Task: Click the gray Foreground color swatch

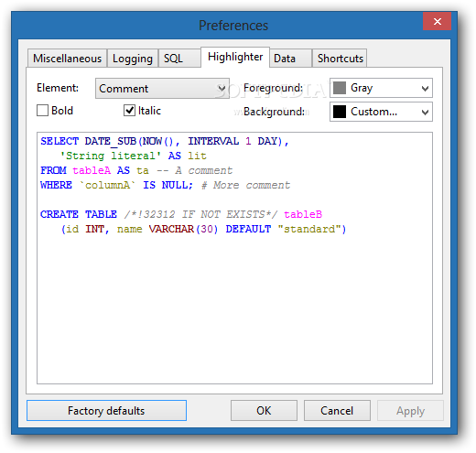Action: (340, 88)
